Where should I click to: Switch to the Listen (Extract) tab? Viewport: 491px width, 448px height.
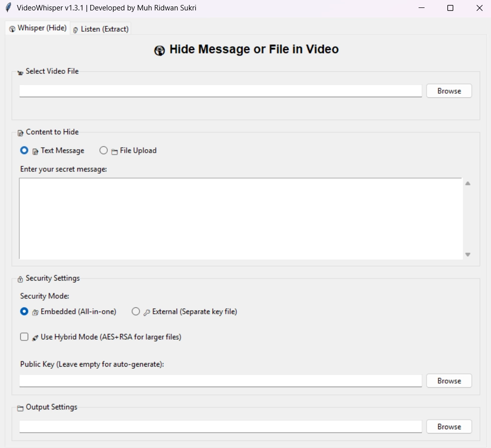point(101,29)
